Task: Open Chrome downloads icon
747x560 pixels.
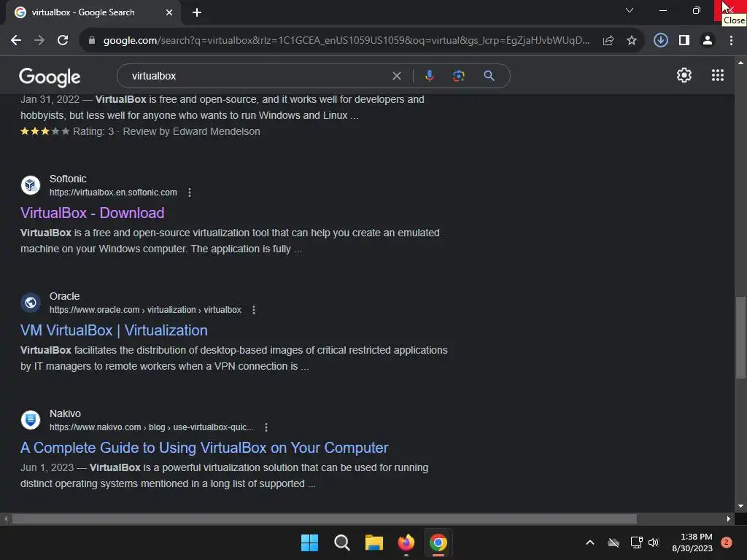Action: (x=660, y=41)
